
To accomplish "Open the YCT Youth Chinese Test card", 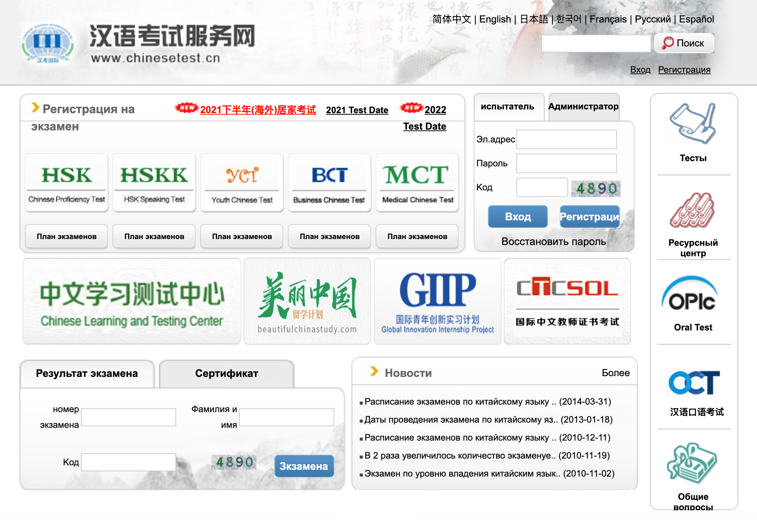I will (242, 183).
